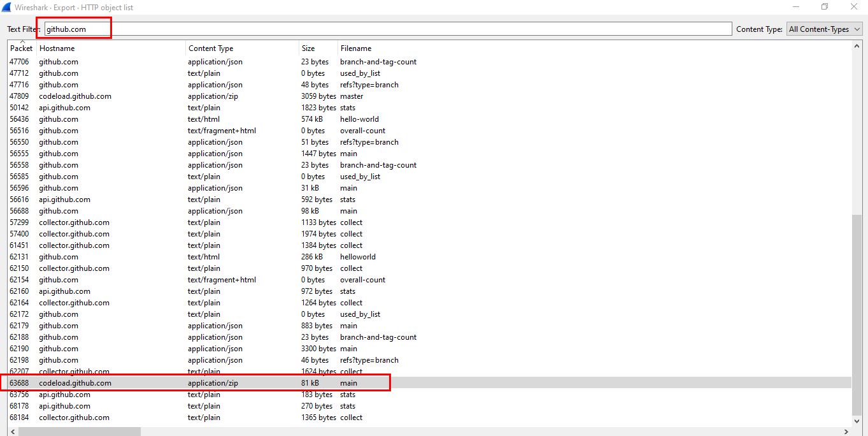The width and height of the screenshot is (868, 436).
Task: Select packet 62164 row
Action: tap(430, 303)
